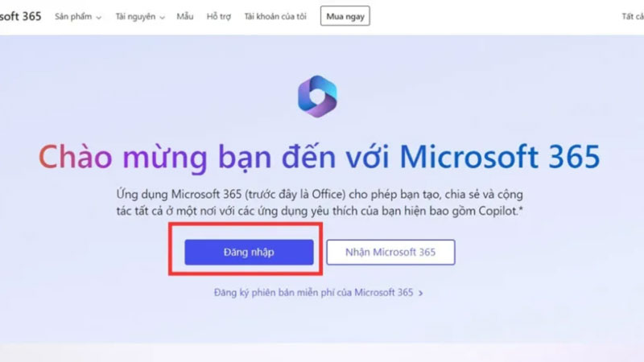Image resolution: width=644 pixels, height=362 pixels.
Task: Open the Sản phẩm menu label
Action: [73, 16]
